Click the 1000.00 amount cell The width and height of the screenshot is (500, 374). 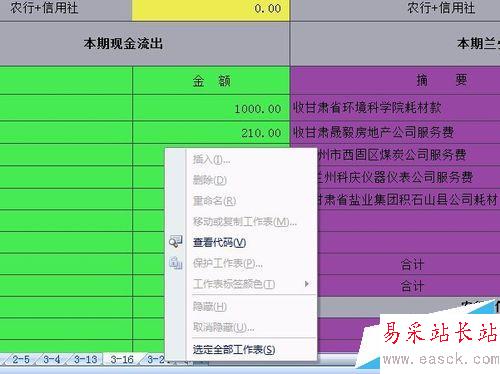pos(211,108)
